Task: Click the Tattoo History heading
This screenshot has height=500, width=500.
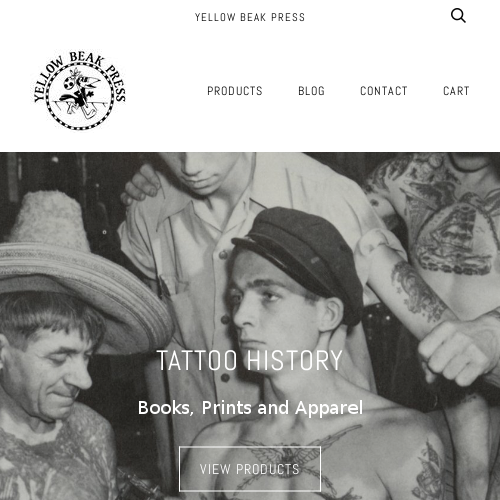Action: point(250,360)
